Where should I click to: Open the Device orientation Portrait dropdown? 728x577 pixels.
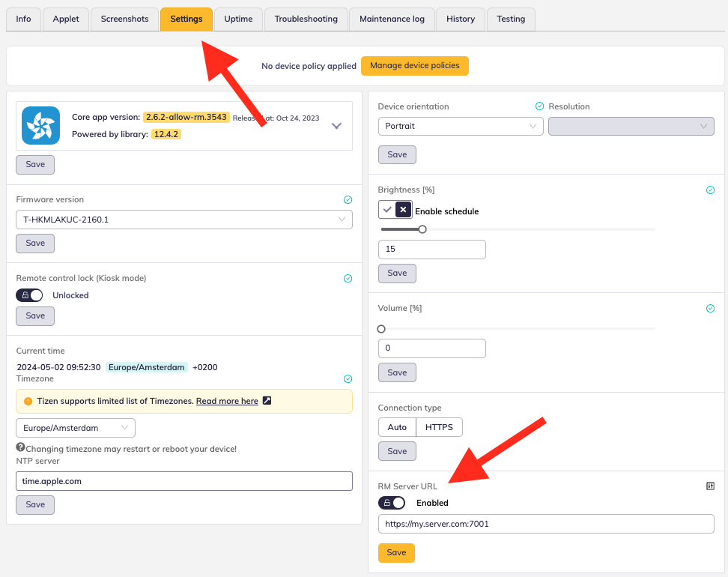point(460,126)
